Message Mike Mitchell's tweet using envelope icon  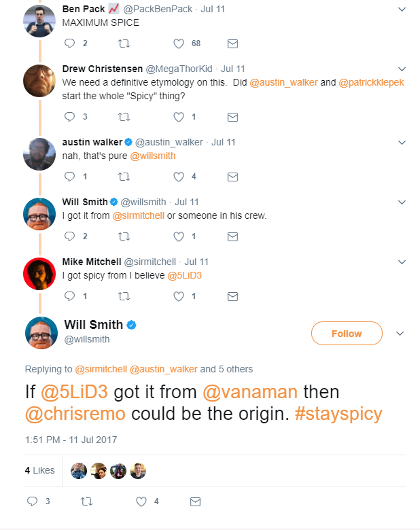232,296
